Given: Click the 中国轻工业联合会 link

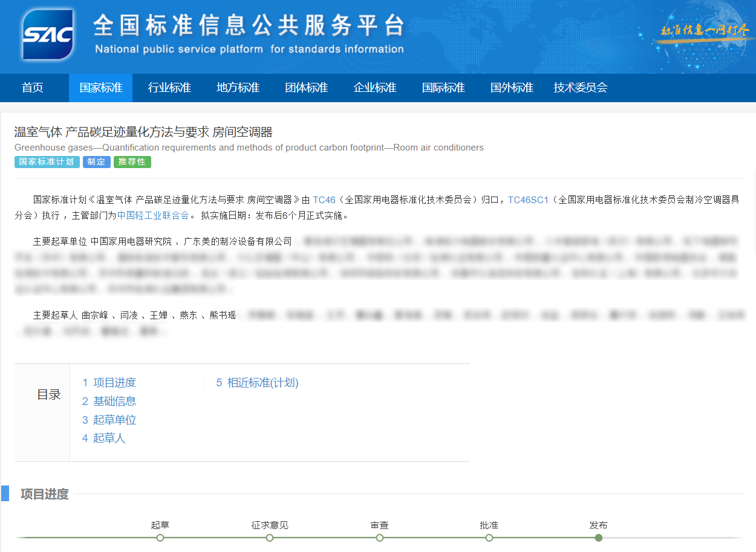Looking at the screenshot, I should click(x=154, y=215).
